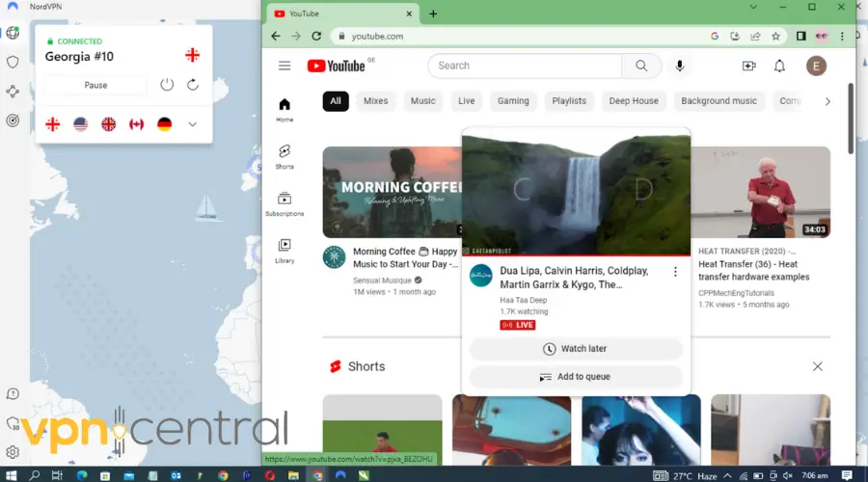Select the Canada flag quick connect
The width and height of the screenshot is (868, 482).
pos(137,124)
